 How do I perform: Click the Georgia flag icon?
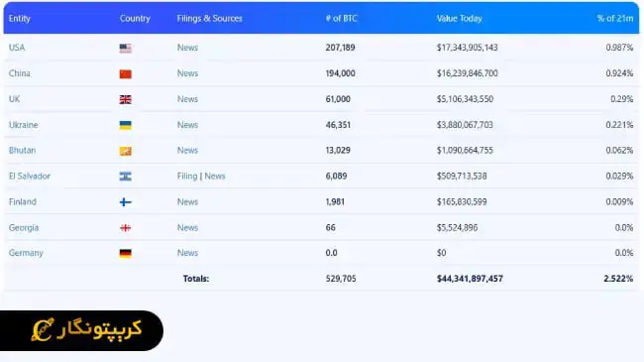click(126, 228)
